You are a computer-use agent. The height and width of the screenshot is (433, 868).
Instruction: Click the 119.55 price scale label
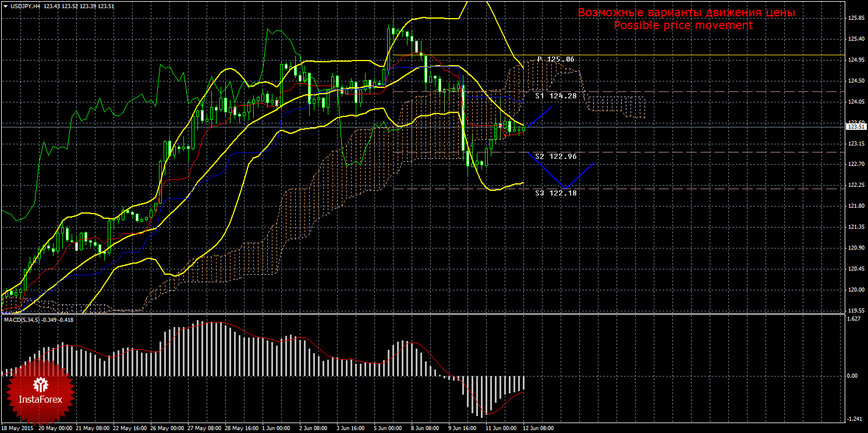(x=855, y=311)
